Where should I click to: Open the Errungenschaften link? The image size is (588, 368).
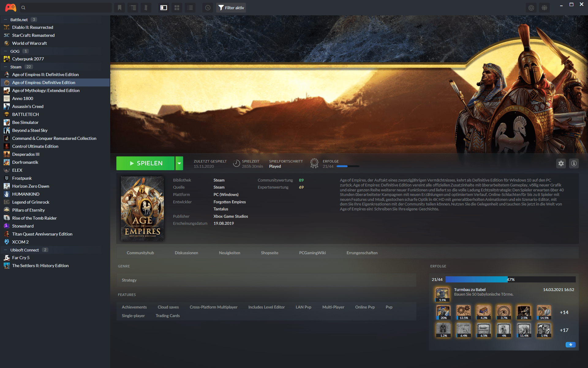[362, 253]
